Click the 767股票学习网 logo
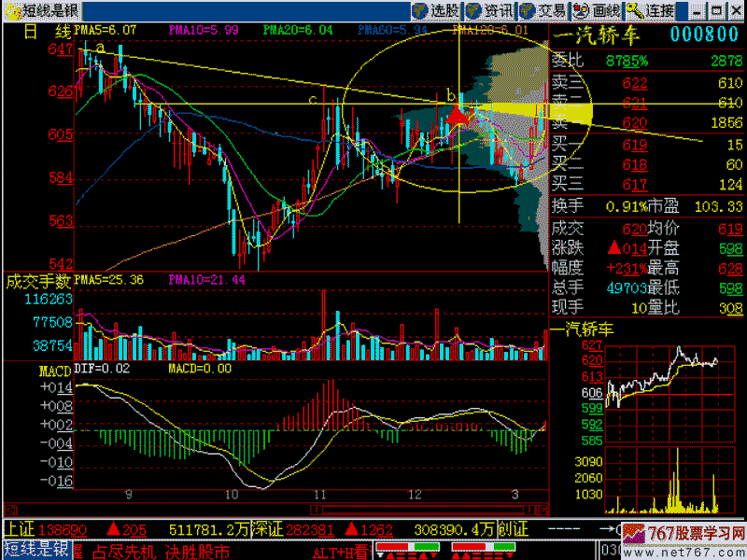747x560 pixels. pos(684,539)
